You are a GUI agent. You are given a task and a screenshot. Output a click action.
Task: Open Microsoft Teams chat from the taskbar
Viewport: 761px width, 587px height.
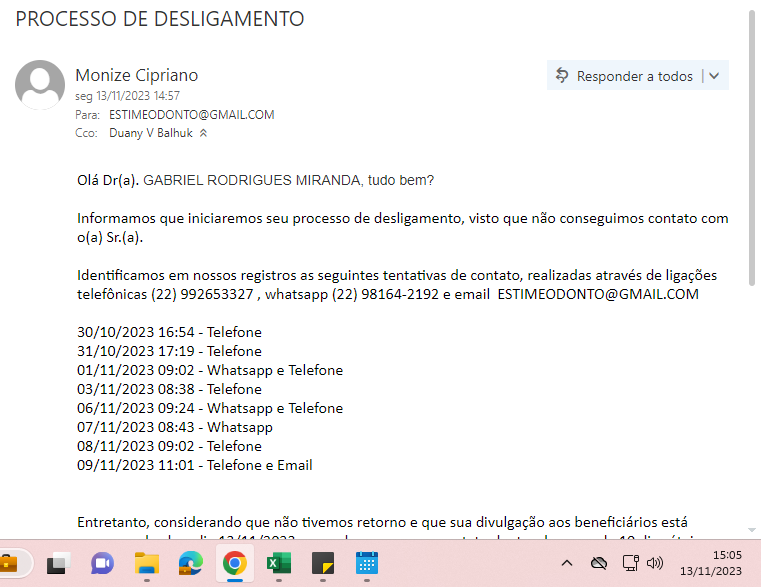[102, 563]
